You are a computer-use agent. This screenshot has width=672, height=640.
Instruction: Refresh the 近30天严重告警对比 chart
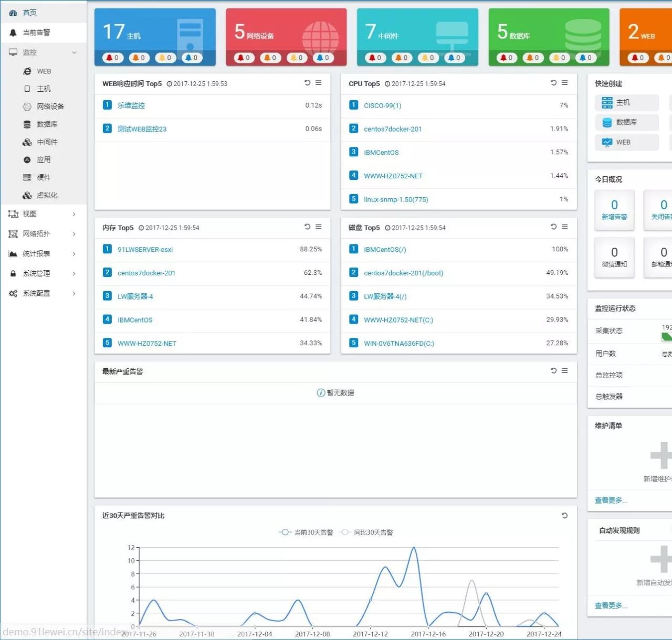tap(564, 516)
